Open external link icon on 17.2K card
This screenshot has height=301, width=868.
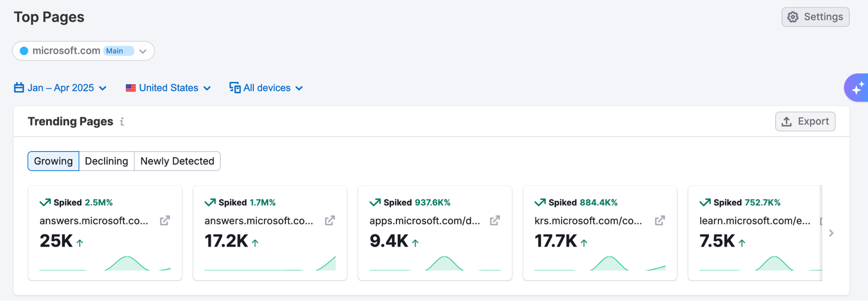click(330, 221)
